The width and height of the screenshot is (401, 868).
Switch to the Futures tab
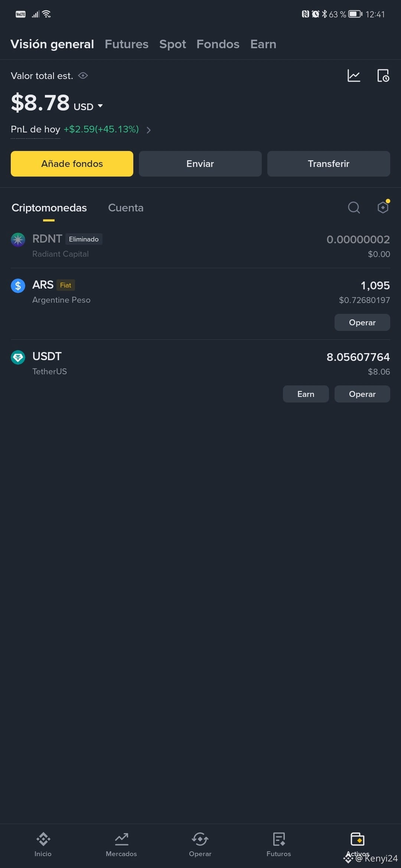point(127,44)
